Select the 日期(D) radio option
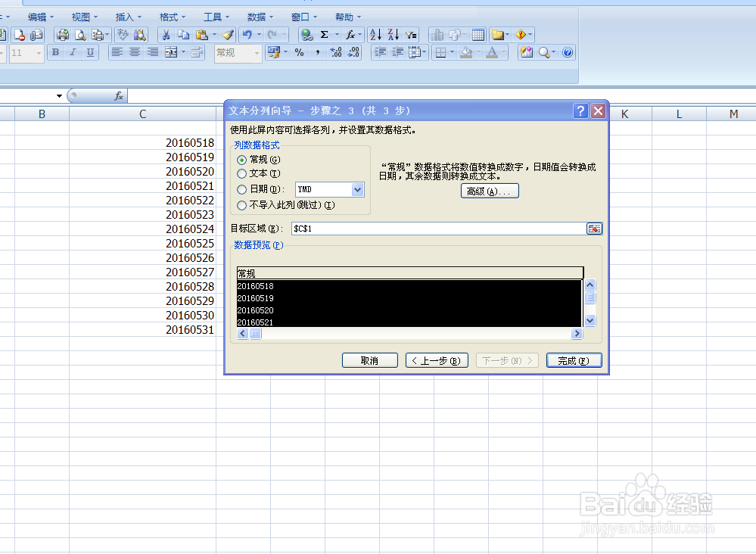This screenshot has height=554, width=756. click(241, 189)
